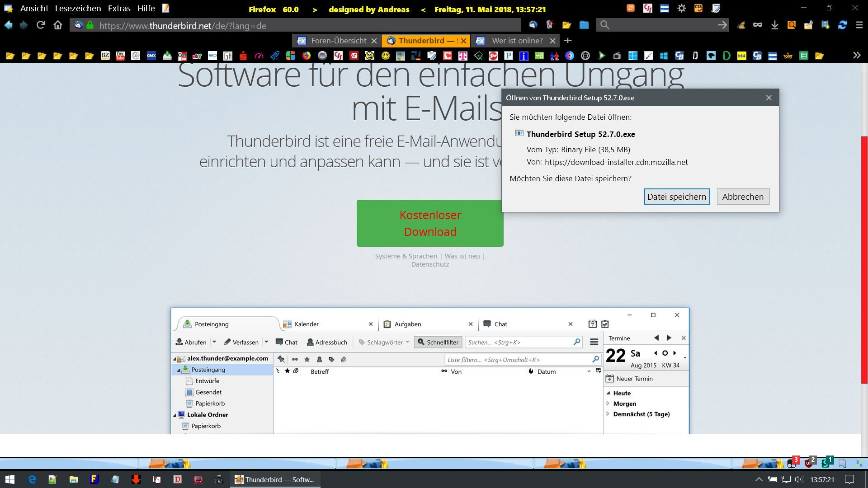Image resolution: width=868 pixels, height=488 pixels.
Task: Collapse the Lokale Ordner tree node
Action: click(x=175, y=415)
